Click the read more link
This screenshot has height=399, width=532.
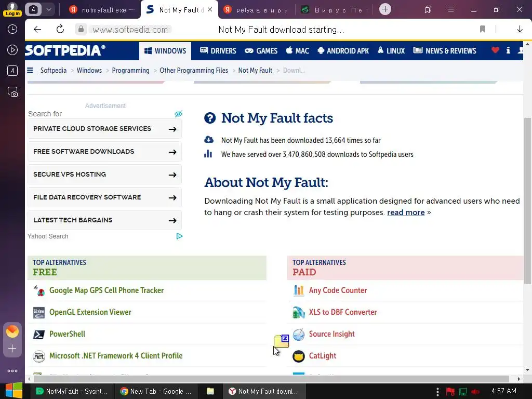pos(406,212)
